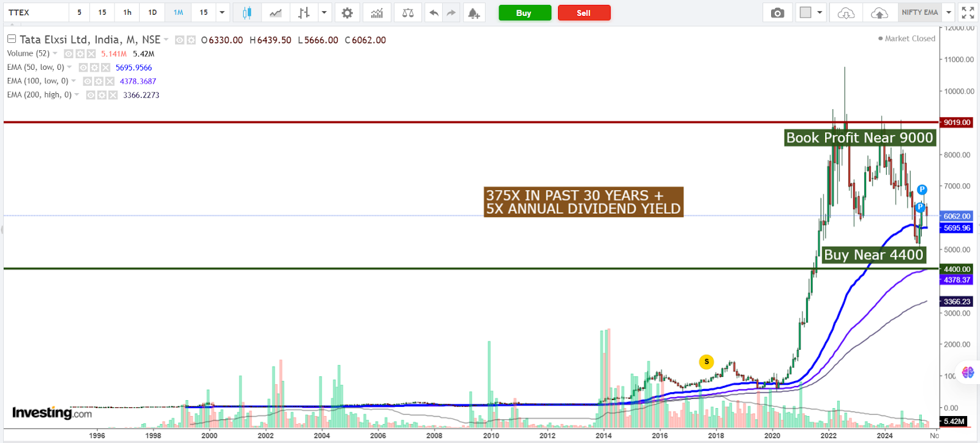
Task: Select the 15 interval right of 1M
Action: pos(203,12)
